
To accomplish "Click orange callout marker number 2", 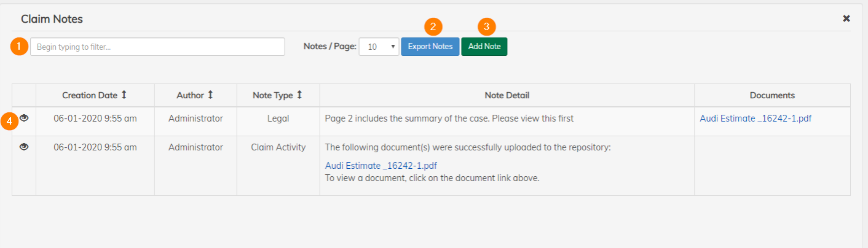I will click(433, 27).
